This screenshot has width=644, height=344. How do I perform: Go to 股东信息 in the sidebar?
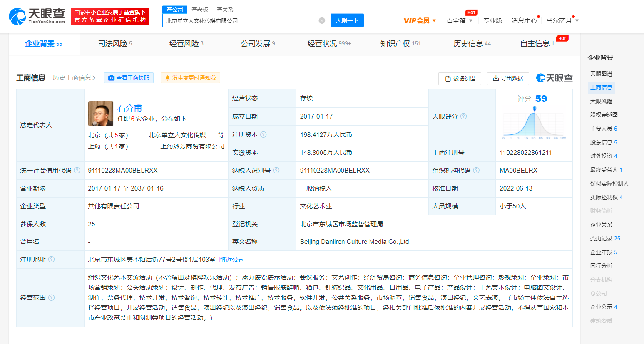[x=603, y=142]
